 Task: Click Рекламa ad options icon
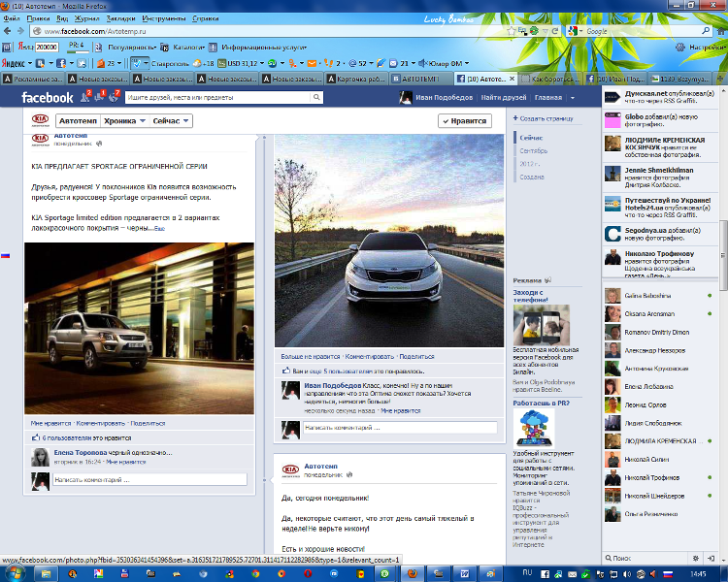click(547, 280)
